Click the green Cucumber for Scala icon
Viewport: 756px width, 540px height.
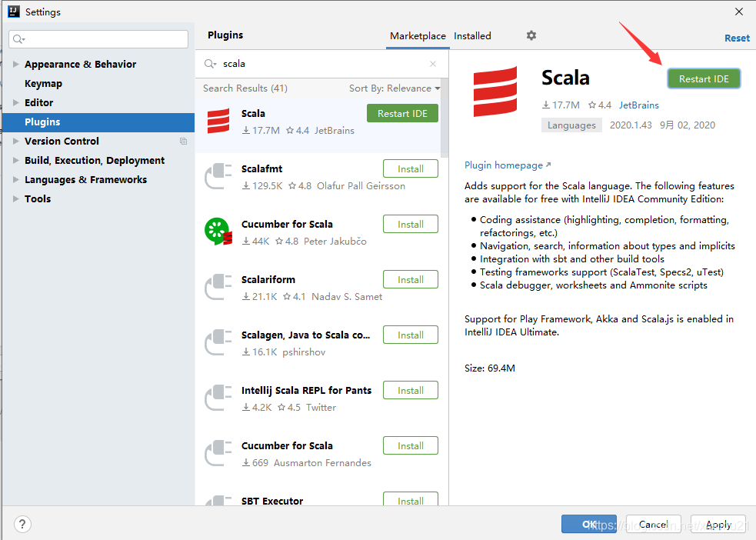coord(218,232)
